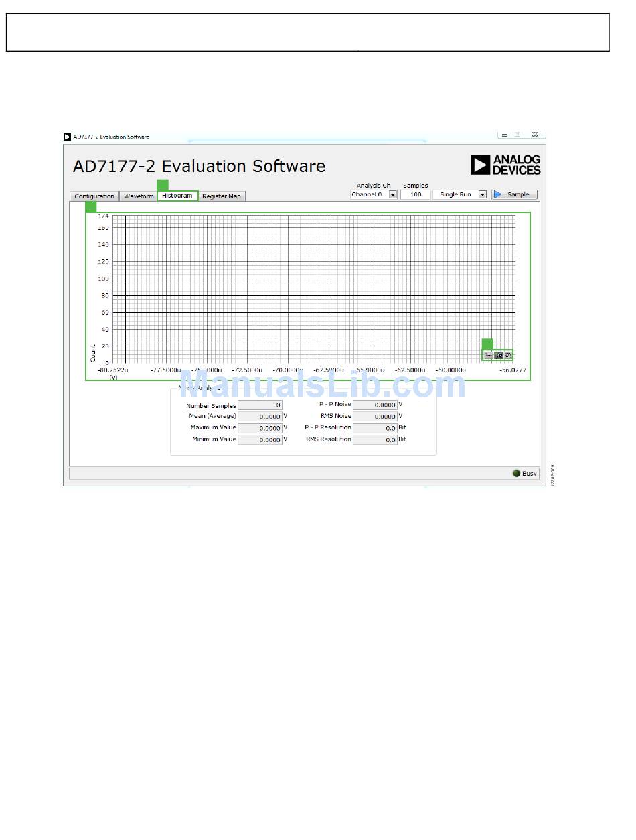
Task: Click the x-axis label -60.0000u
Action: coord(451,370)
